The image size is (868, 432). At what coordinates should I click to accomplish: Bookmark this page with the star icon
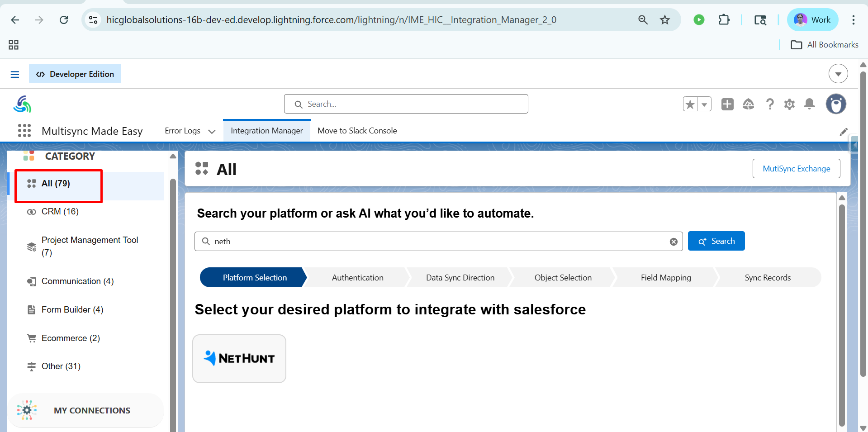point(664,20)
